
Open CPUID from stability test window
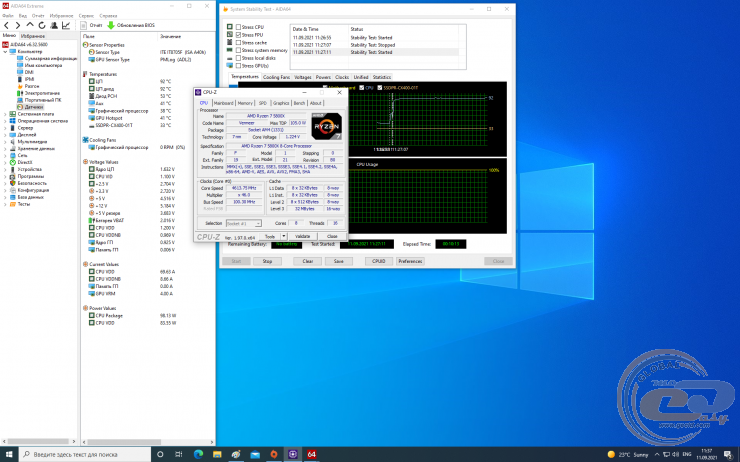(379, 261)
